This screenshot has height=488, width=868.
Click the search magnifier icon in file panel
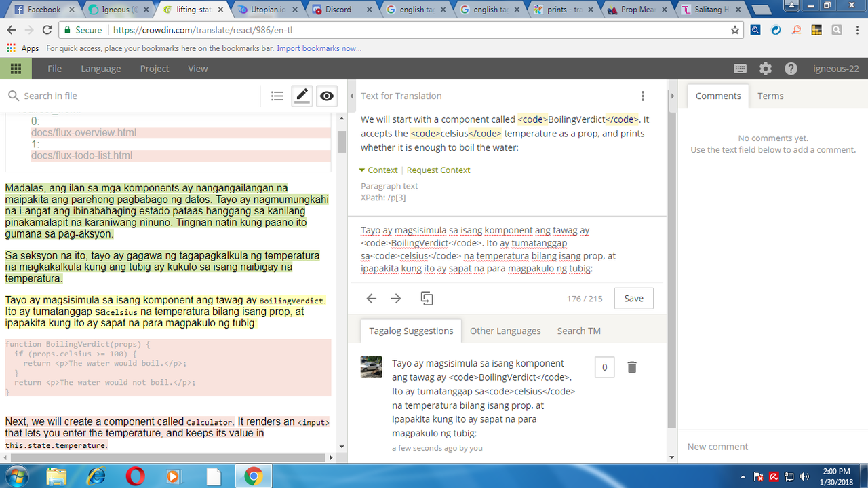(x=14, y=96)
